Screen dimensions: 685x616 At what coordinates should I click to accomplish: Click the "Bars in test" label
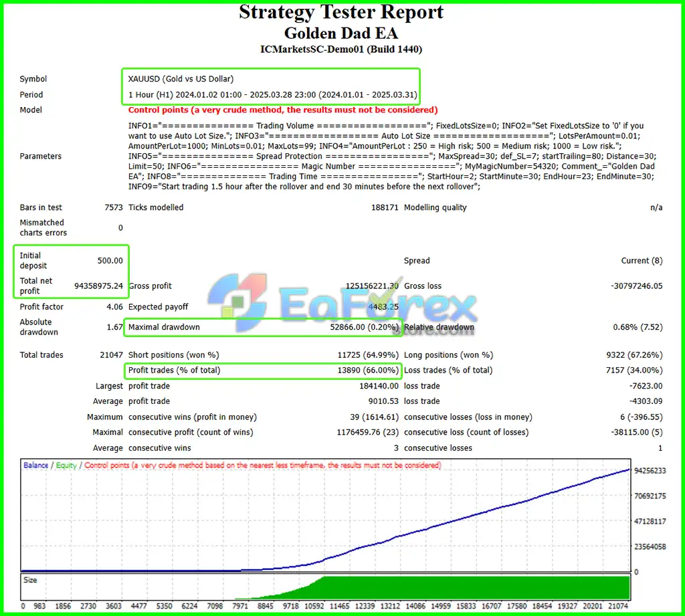[41, 207]
